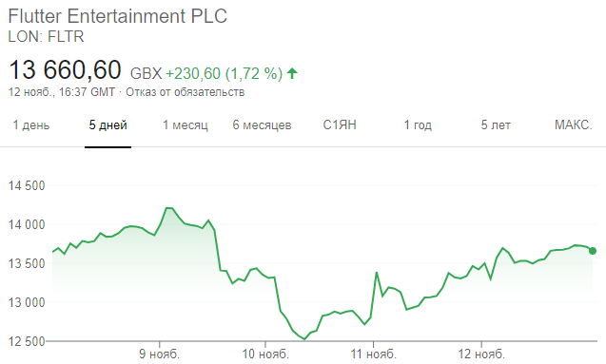Click the 14 000 price axis label
The image size is (606, 364).
coord(27,224)
